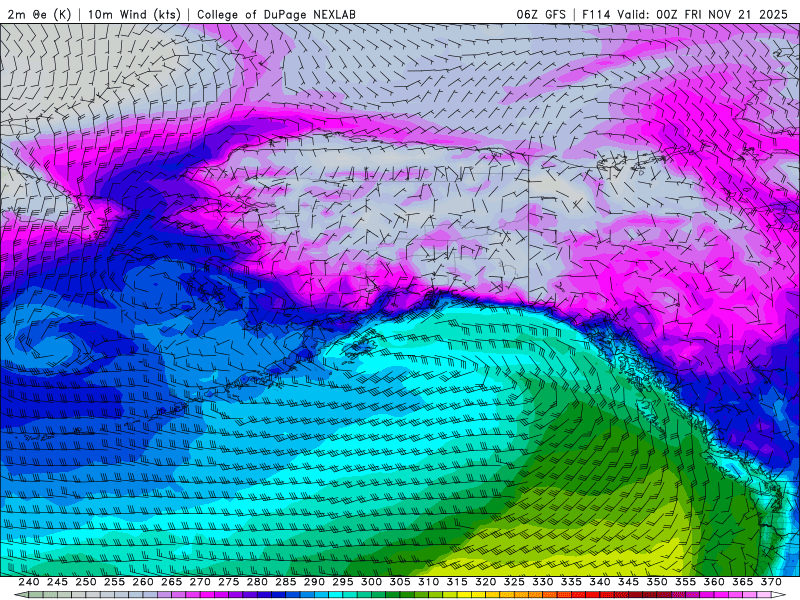Click the 355 value on the color scale
The height and width of the screenshot is (600, 800).
(x=686, y=582)
